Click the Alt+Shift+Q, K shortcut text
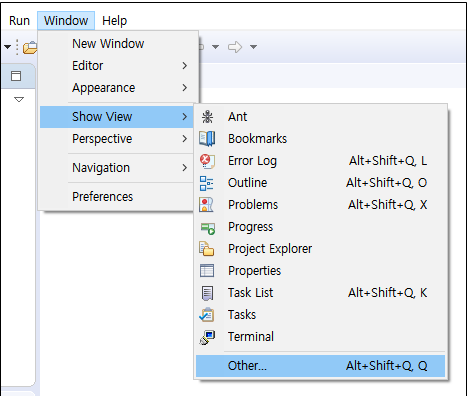 tap(388, 293)
